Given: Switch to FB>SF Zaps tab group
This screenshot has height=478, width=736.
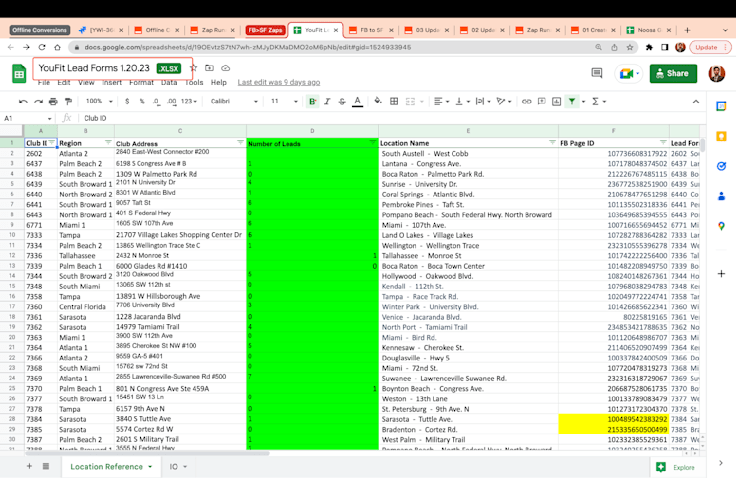Looking at the screenshot, I should click(265, 30).
